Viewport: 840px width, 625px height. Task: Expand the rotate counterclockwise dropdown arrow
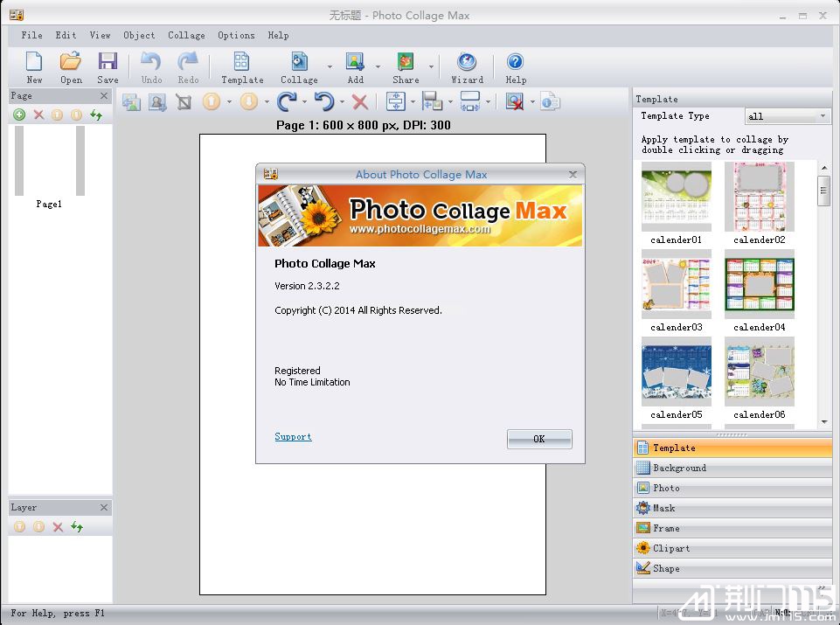tap(342, 101)
